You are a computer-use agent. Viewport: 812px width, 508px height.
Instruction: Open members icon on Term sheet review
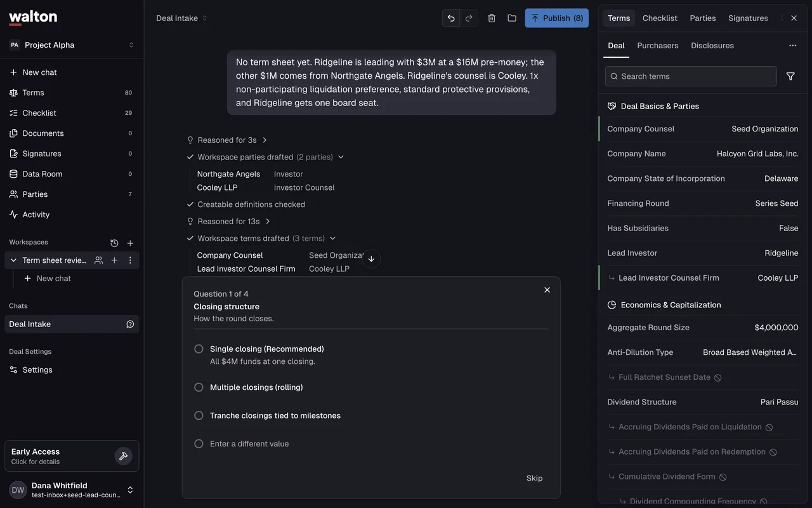98,260
